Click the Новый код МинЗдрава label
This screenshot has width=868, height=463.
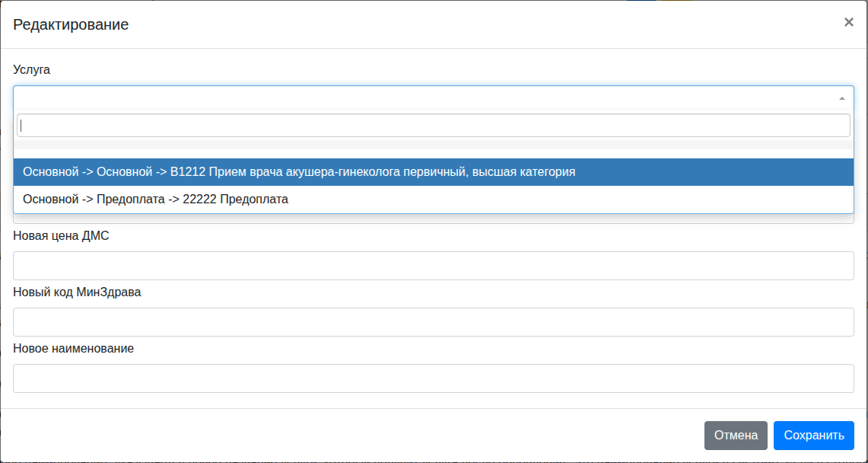pos(77,292)
